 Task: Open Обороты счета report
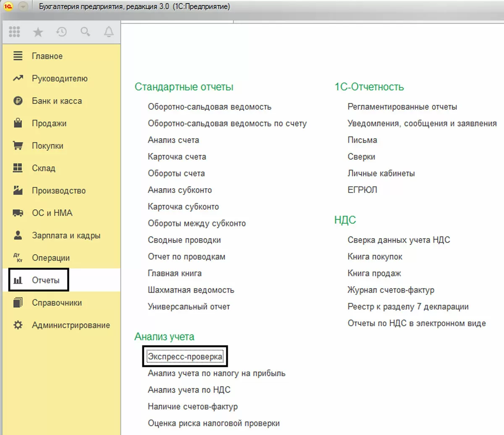(176, 173)
